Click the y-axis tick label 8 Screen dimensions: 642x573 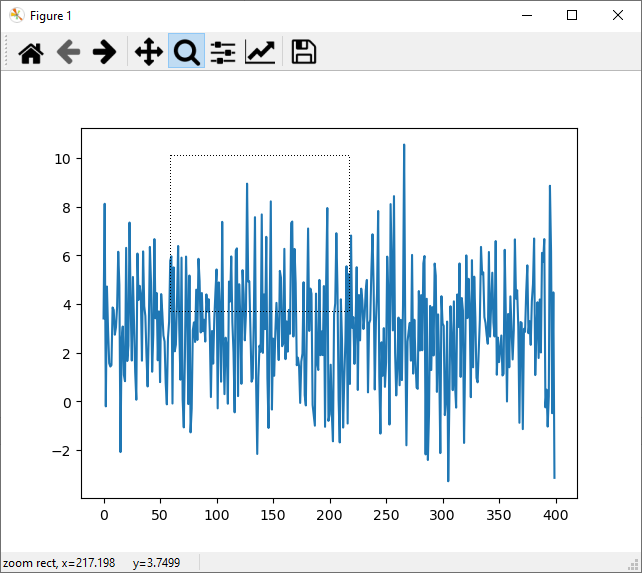tap(66, 208)
